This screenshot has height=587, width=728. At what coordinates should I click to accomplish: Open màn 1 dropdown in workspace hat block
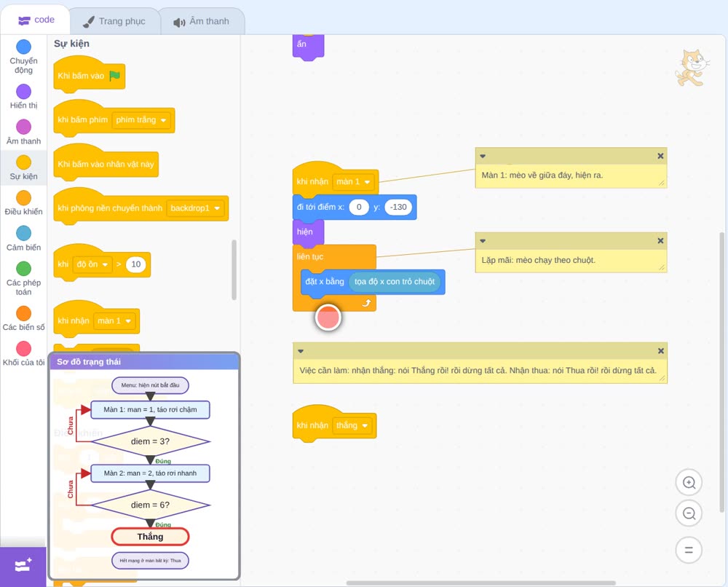click(x=353, y=181)
